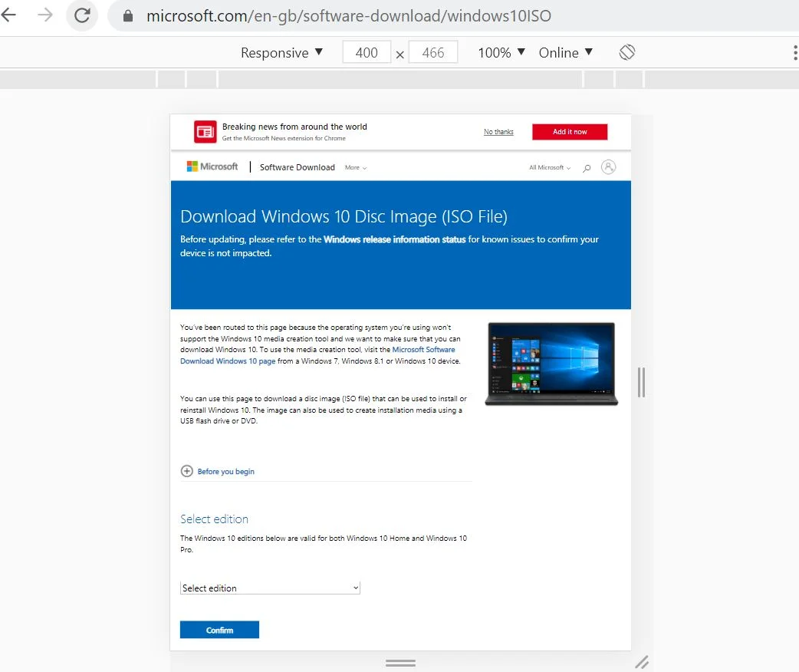Open the 100% zoom dropdown

pyautogui.click(x=501, y=52)
